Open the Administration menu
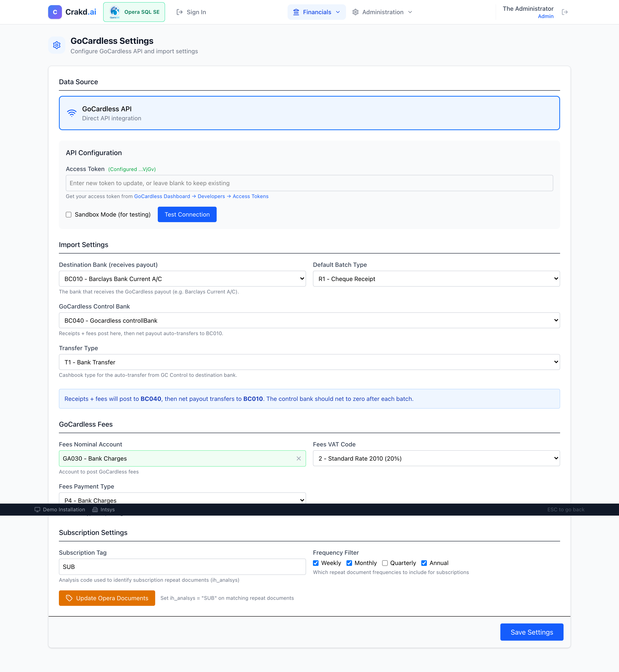Screen dimensions: 619x672 tap(382, 12)
